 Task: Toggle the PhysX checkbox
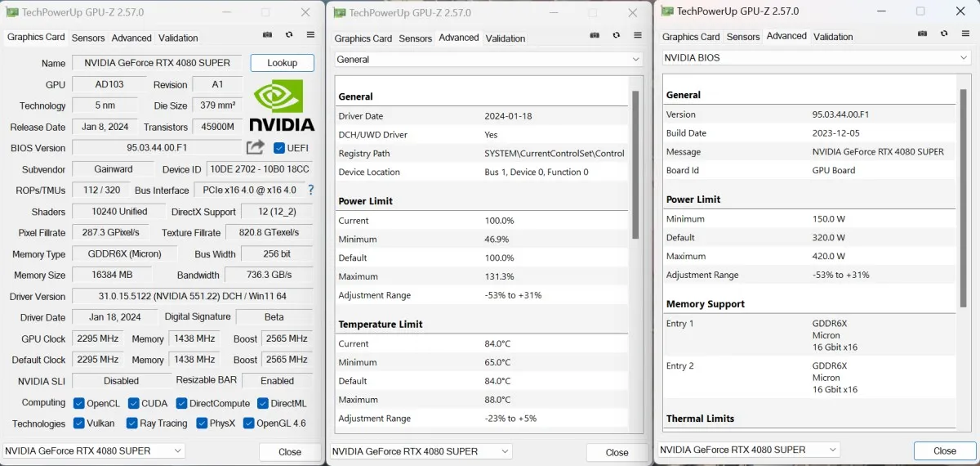(x=202, y=423)
